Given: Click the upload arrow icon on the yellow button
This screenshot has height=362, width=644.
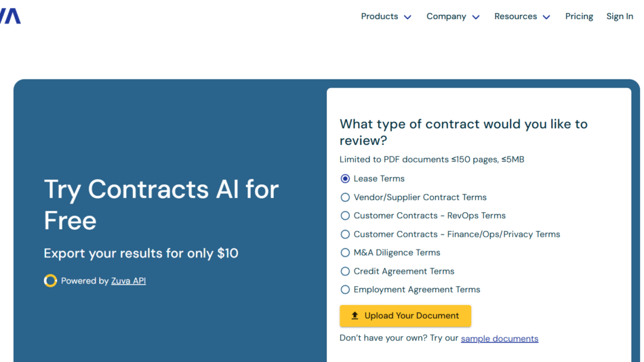Looking at the screenshot, I should click(x=355, y=316).
